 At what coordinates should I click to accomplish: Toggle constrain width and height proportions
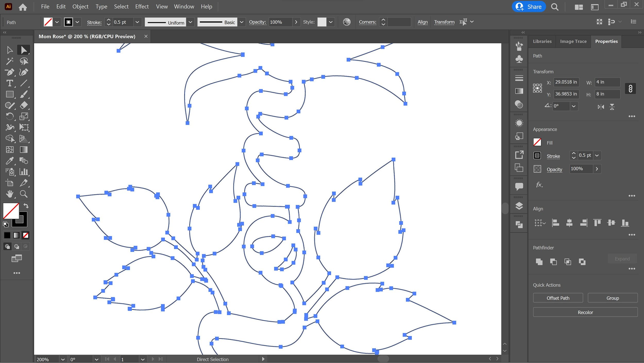click(x=630, y=89)
